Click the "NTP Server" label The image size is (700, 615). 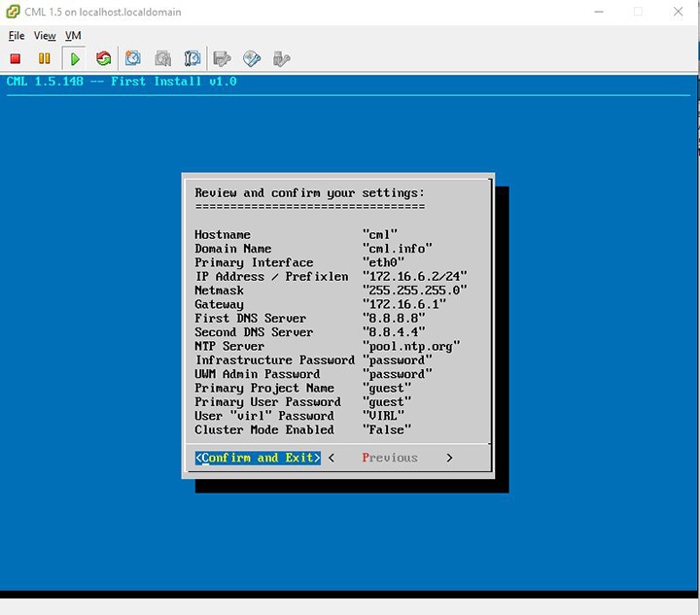coord(229,346)
